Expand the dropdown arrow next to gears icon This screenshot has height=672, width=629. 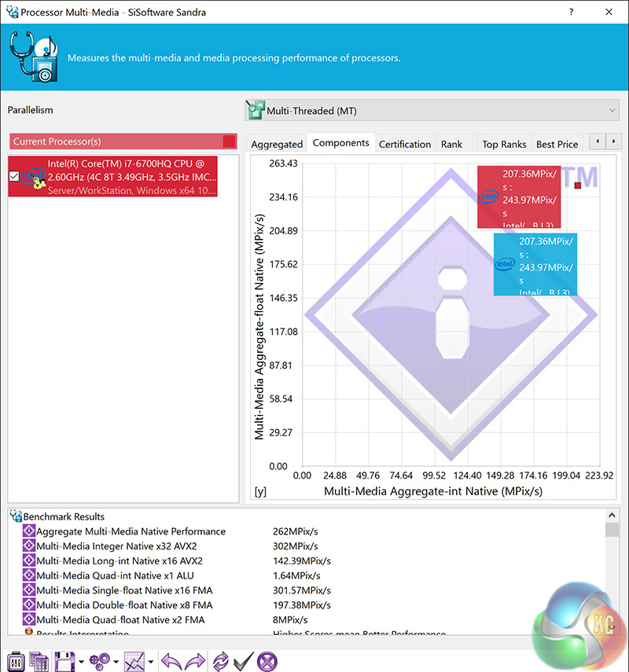point(116,662)
